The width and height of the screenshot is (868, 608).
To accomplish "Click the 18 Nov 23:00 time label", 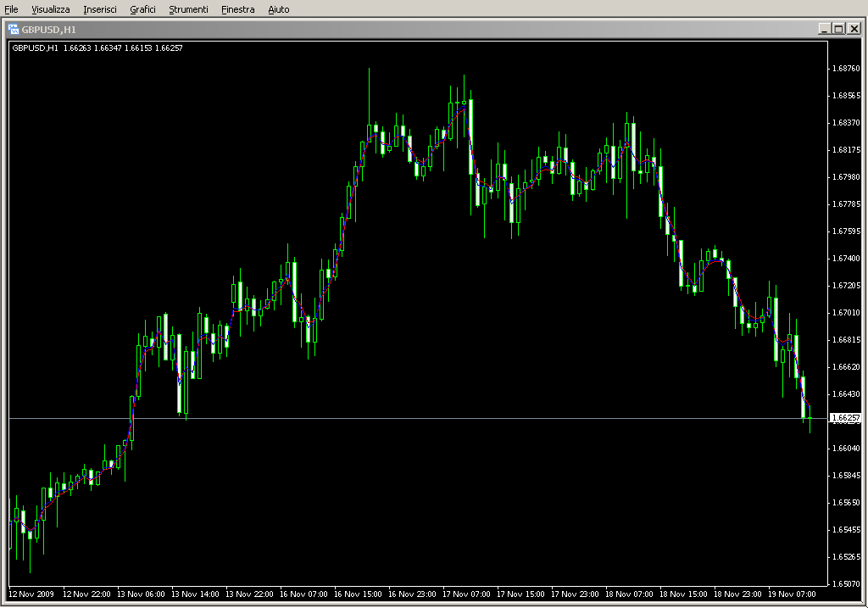I will 738,594.
